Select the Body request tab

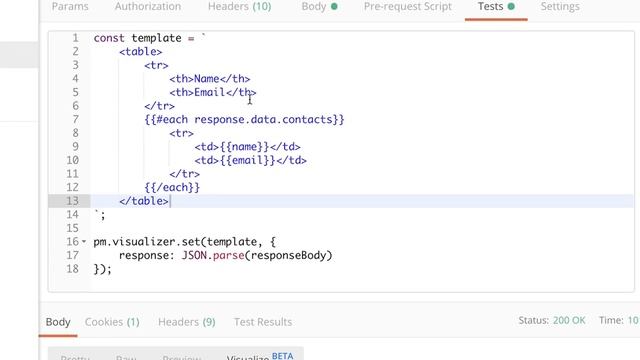tap(319, 7)
